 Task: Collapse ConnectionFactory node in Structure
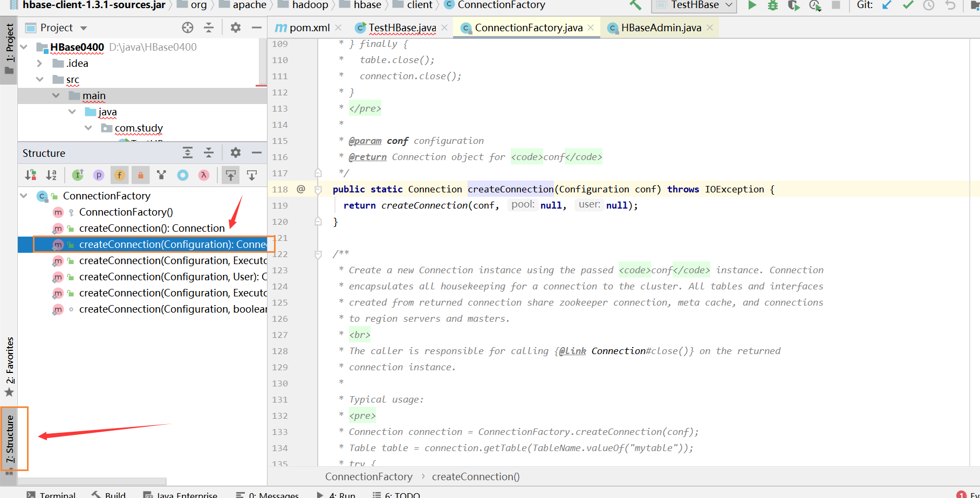point(24,196)
